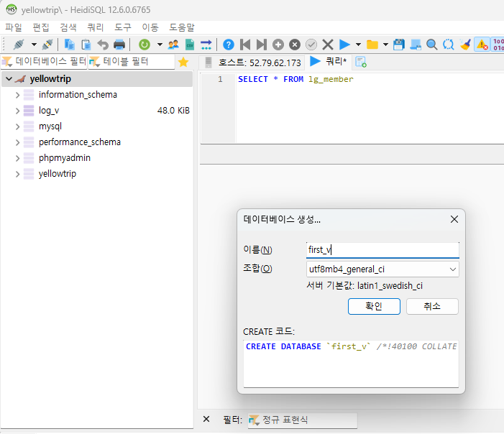Select the log_v database row
The height and width of the screenshot is (434, 504).
click(97, 111)
